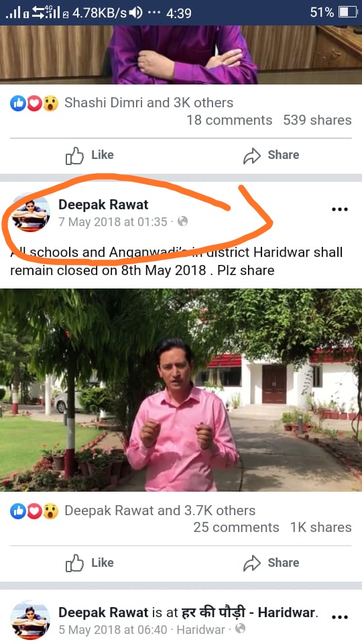
Task: Open three-dot menu on 5 May post
Action: coord(339,617)
